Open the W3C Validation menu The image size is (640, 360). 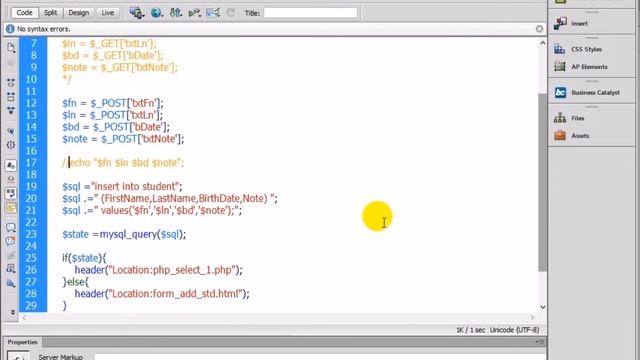[x=194, y=13]
